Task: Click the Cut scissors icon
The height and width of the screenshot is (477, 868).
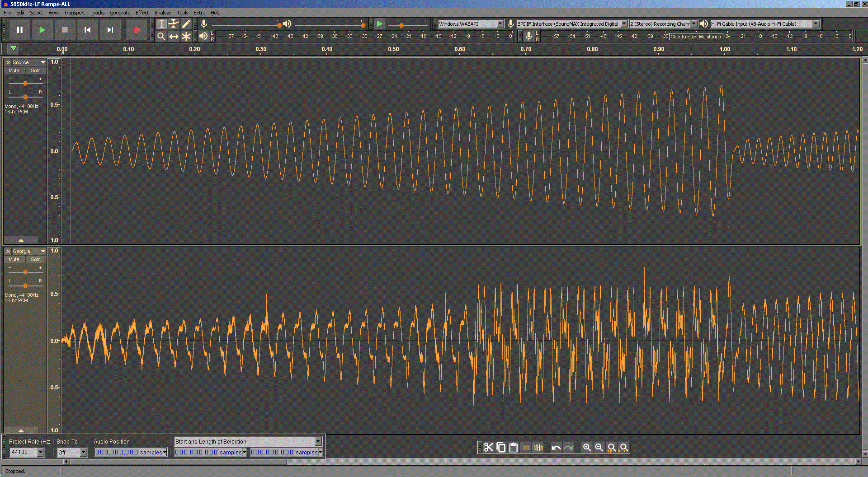Action: tap(489, 447)
